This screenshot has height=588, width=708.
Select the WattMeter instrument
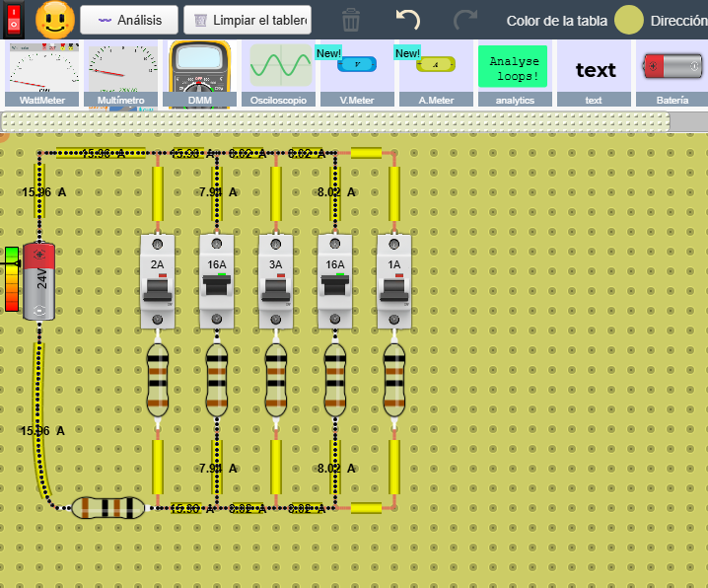(x=41, y=71)
